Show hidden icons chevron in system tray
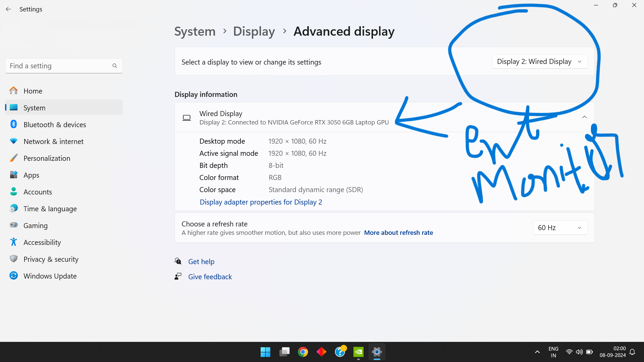Screen dimensions: 644x362 (537, 352)
